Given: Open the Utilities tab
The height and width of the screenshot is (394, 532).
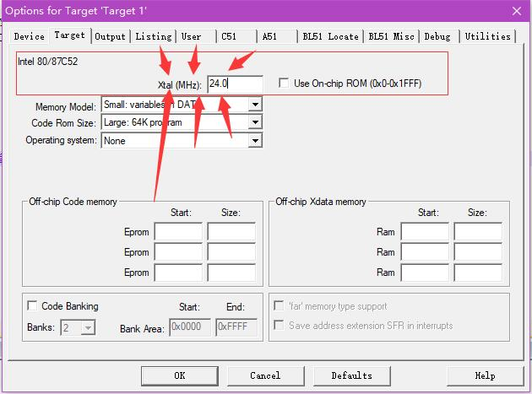Looking at the screenshot, I should click(x=487, y=36).
